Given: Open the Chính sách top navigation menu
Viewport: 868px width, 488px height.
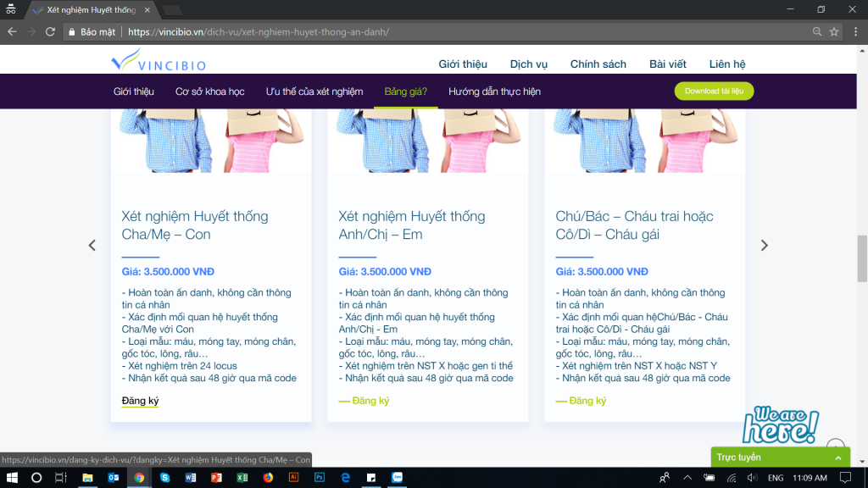Looking at the screenshot, I should coord(598,64).
